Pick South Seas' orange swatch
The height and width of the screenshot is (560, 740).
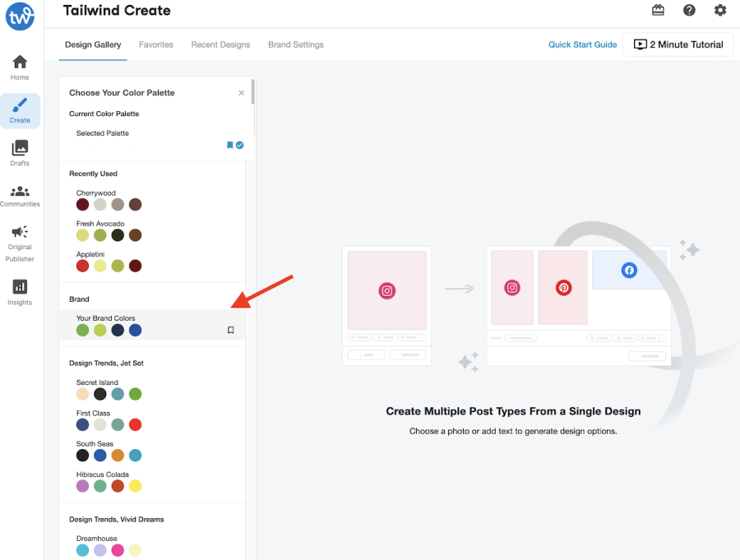pyautogui.click(x=118, y=456)
